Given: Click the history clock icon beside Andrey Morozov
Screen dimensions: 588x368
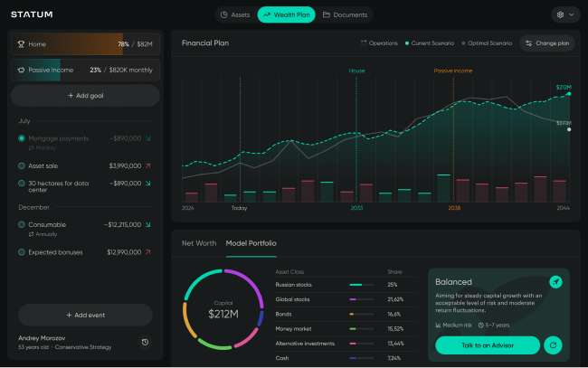Looking at the screenshot, I should (146, 343).
